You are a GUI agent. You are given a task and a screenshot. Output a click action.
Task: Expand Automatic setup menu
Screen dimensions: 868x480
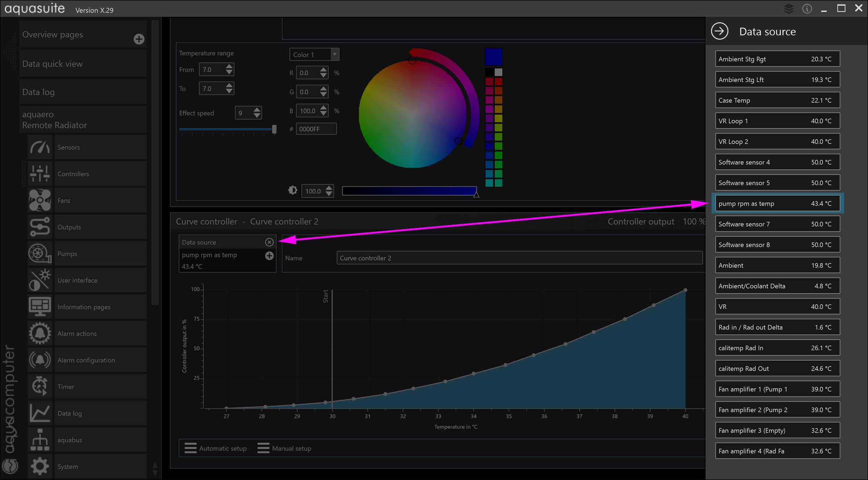click(216, 448)
